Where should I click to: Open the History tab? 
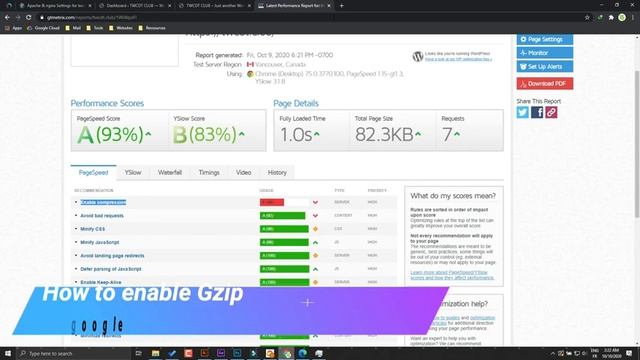(x=277, y=173)
